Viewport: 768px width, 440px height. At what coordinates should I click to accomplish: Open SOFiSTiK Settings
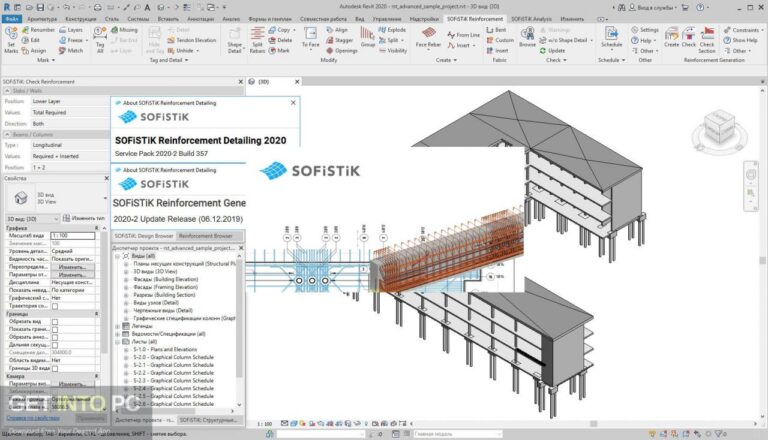click(x=645, y=30)
